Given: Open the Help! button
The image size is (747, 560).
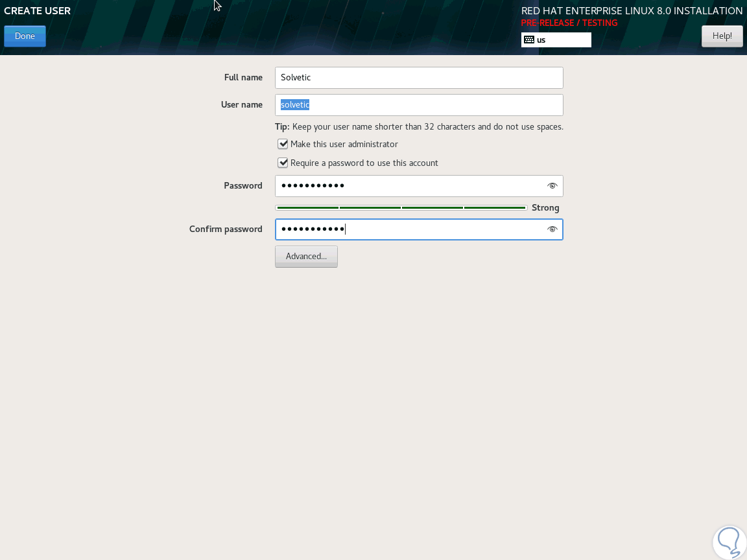Looking at the screenshot, I should tap(722, 36).
